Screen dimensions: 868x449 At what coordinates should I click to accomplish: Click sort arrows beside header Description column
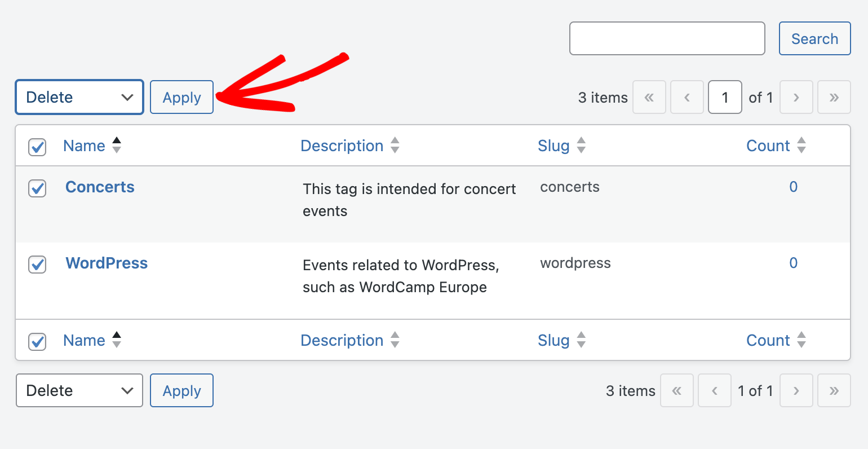[395, 146]
